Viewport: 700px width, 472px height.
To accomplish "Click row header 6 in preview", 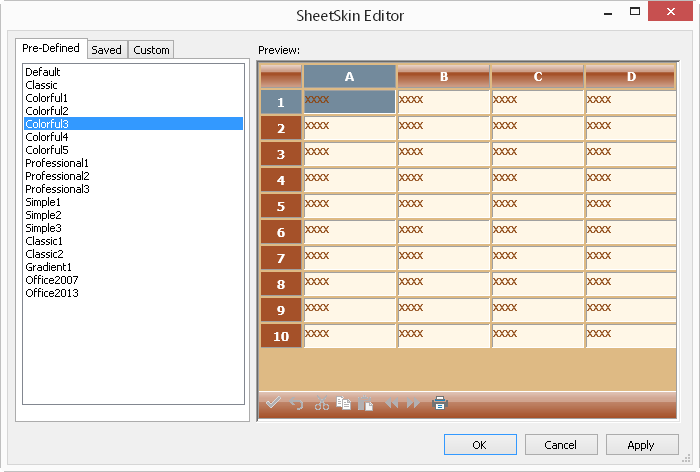I will pos(281,232).
